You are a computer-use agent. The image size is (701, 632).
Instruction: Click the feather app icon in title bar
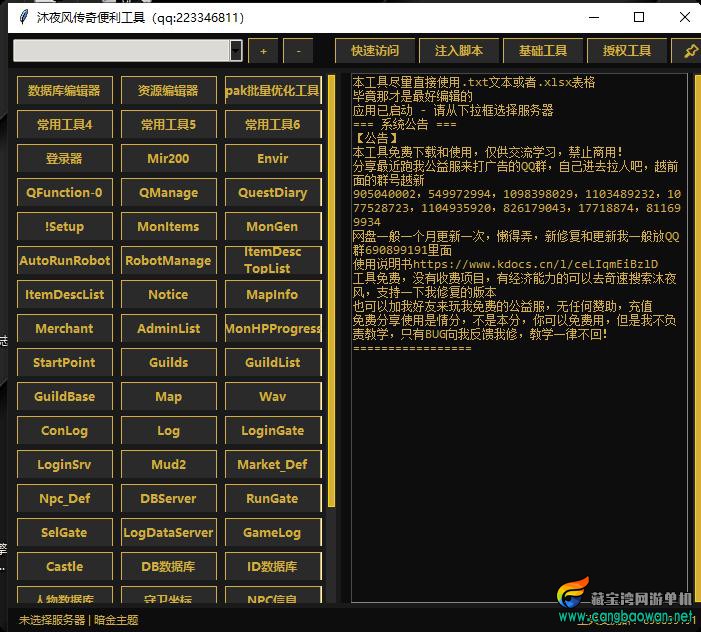[x=23, y=17]
